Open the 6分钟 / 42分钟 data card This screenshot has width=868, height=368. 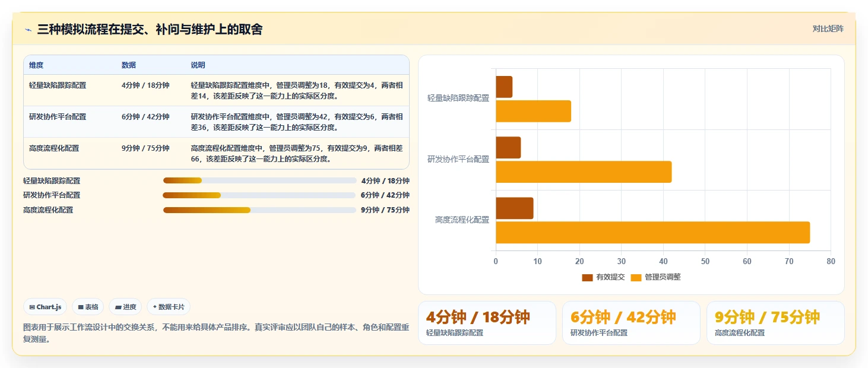631,323
